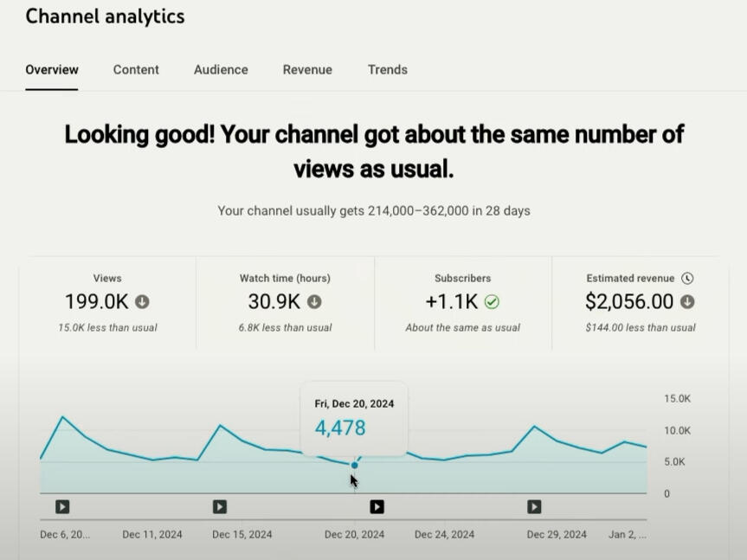Click the clock icon next to Estimated revenue

(687, 279)
